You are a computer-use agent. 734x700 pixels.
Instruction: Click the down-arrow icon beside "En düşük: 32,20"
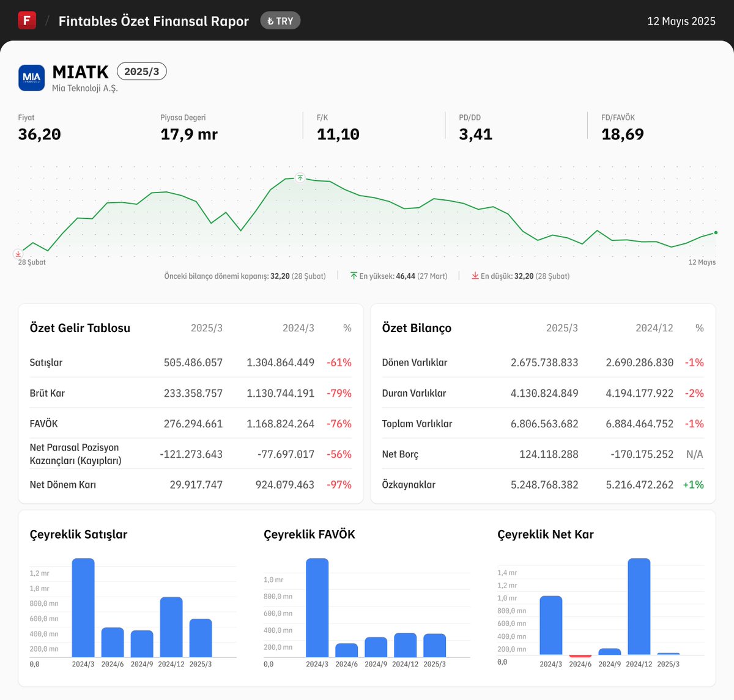[474, 276]
